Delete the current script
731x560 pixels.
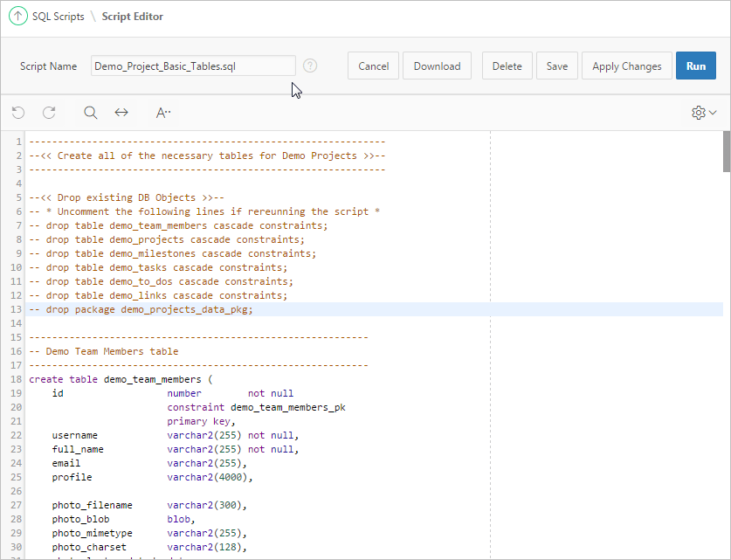click(x=507, y=65)
